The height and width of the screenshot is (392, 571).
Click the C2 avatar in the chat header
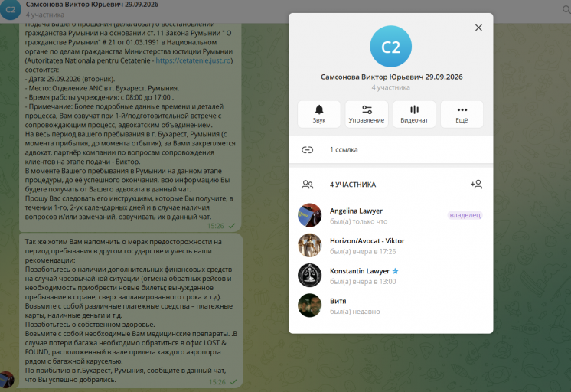click(x=11, y=9)
